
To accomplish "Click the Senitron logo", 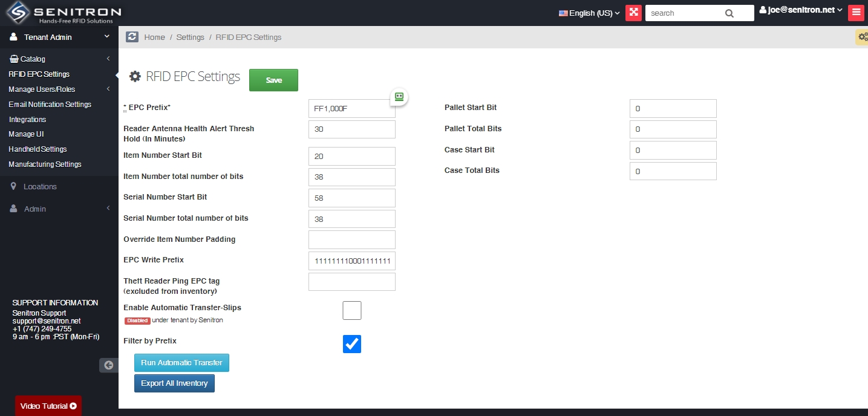I will (64, 13).
